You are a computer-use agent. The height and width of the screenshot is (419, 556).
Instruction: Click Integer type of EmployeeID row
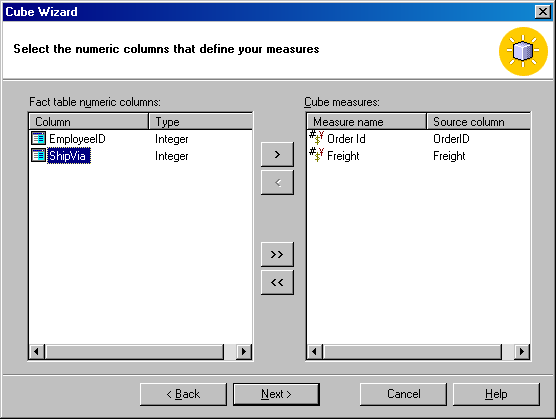click(172, 139)
